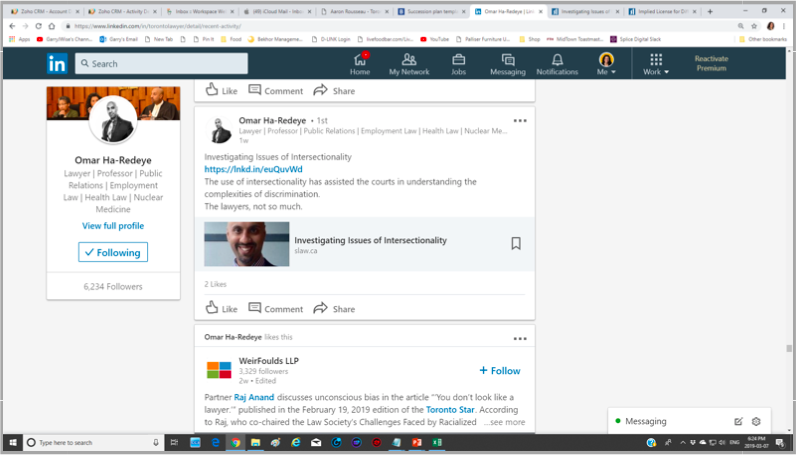The width and height of the screenshot is (798, 455).
Task: Open Microsoft Edge from taskbar
Action: tap(215, 442)
